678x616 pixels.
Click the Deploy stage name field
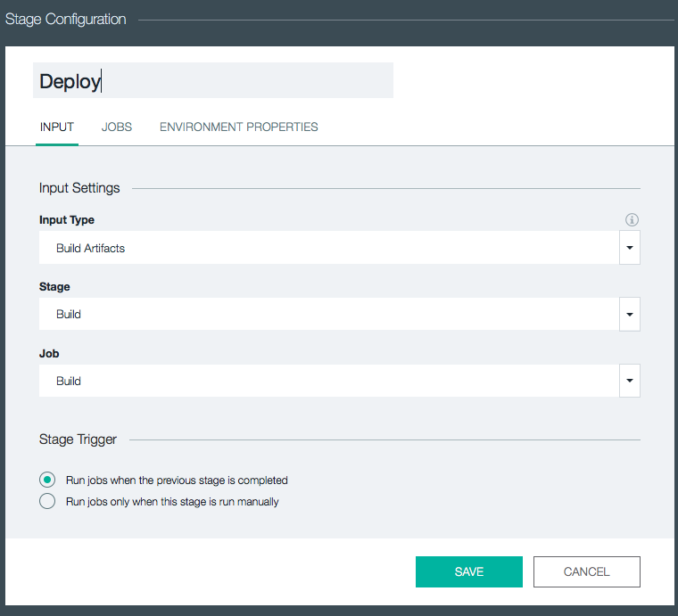(x=212, y=81)
